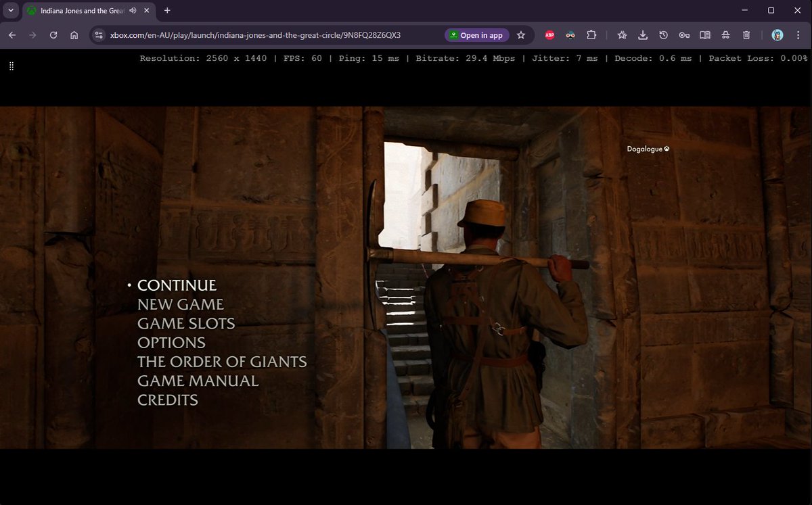Open the Chrome profile avatar
The height and width of the screenshot is (505, 812).
tap(777, 35)
